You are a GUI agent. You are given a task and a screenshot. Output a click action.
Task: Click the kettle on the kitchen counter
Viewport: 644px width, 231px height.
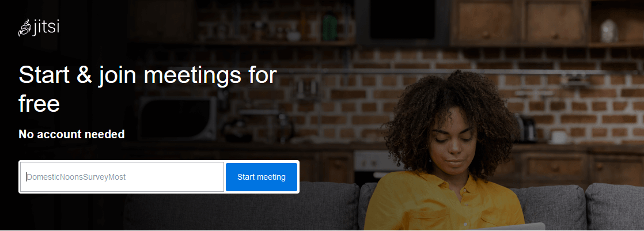click(x=526, y=128)
